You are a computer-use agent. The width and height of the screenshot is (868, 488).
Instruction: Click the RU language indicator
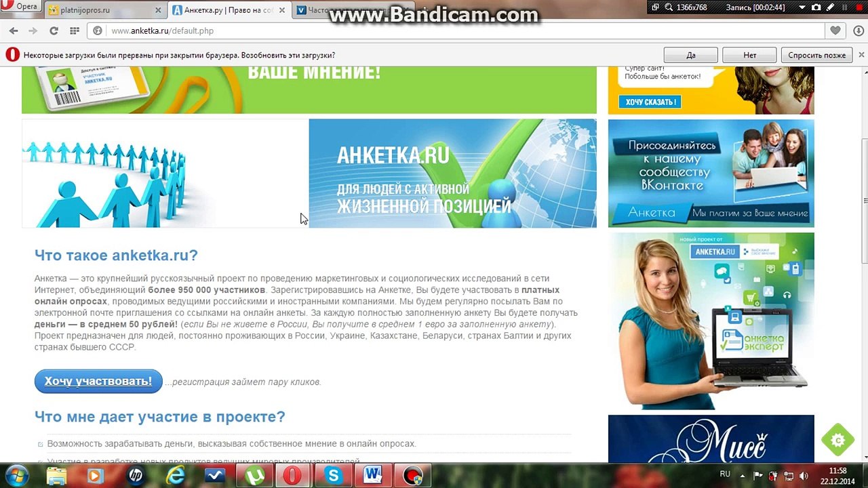point(725,474)
